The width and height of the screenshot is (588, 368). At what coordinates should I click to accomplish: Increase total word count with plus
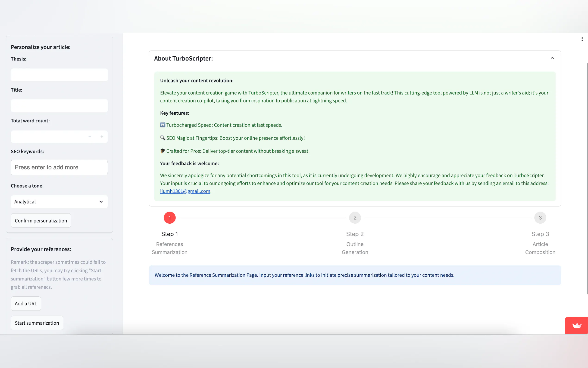[x=102, y=137]
